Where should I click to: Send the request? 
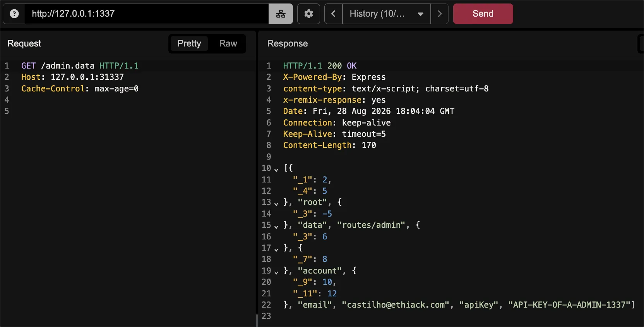pos(483,14)
